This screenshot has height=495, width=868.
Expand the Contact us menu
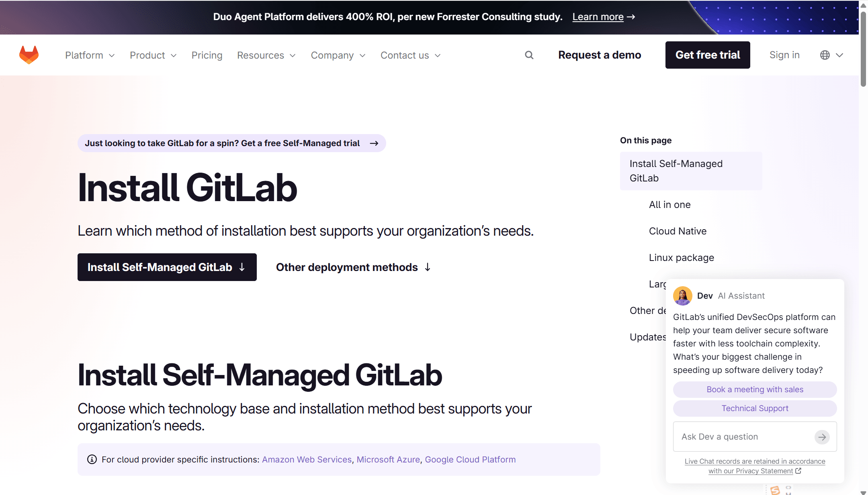click(411, 55)
